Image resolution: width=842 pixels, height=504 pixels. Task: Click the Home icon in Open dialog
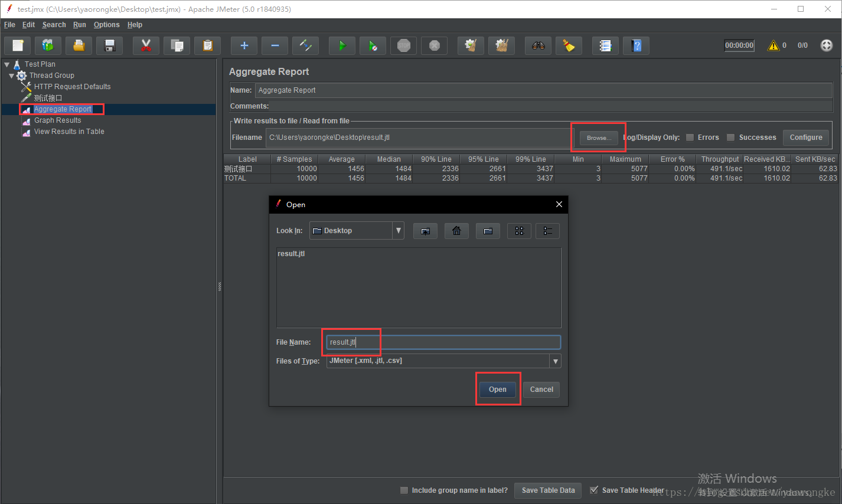[456, 231]
